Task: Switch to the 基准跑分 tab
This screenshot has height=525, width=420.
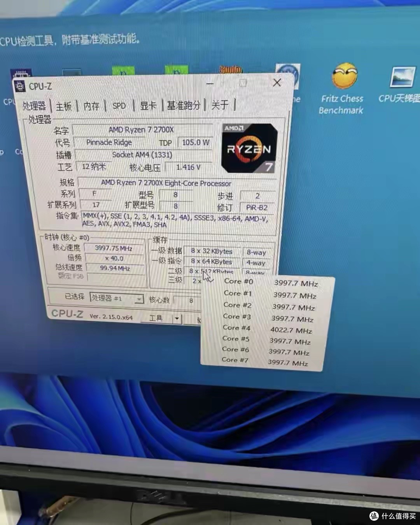Action: click(x=184, y=105)
